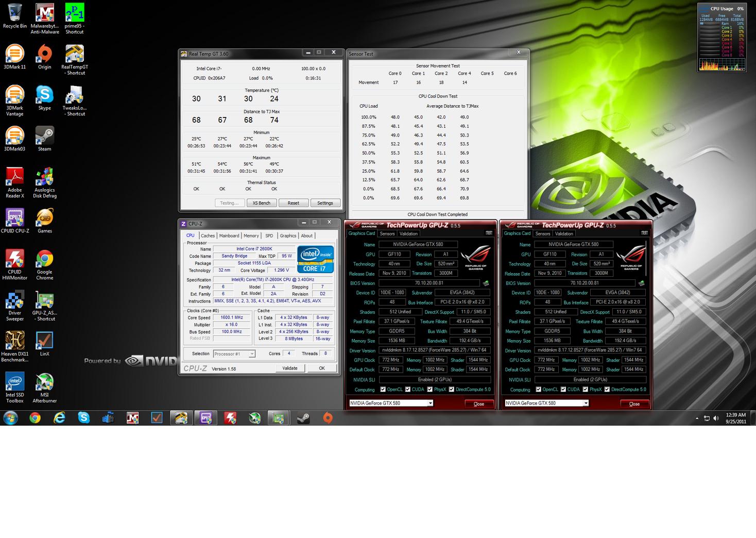This screenshot has height=538, width=756.
Task: Click the volume icon in system tray
Action: (716, 418)
